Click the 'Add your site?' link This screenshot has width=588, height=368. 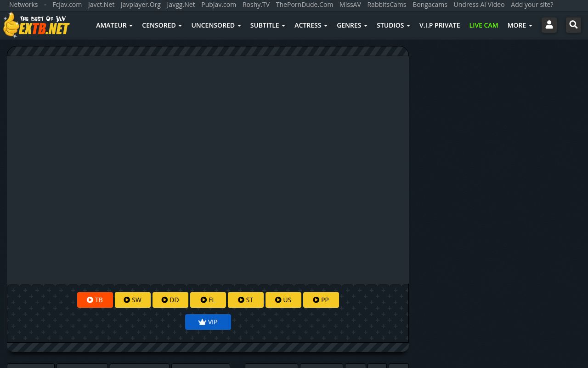(x=532, y=5)
